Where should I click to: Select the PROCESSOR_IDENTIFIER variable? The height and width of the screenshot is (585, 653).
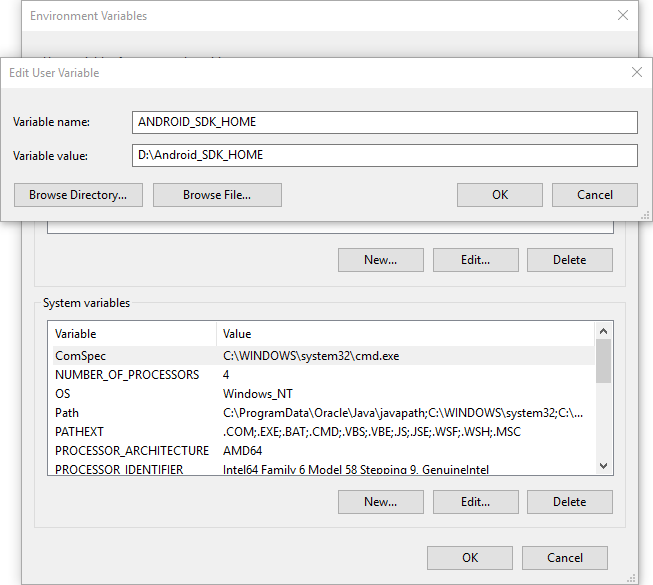(324, 469)
